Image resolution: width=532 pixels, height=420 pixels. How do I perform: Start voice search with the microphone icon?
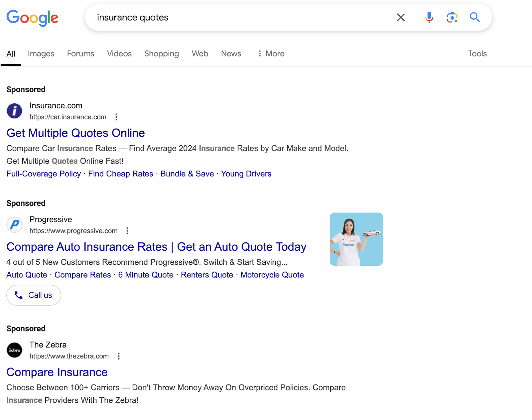pos(429,17)
